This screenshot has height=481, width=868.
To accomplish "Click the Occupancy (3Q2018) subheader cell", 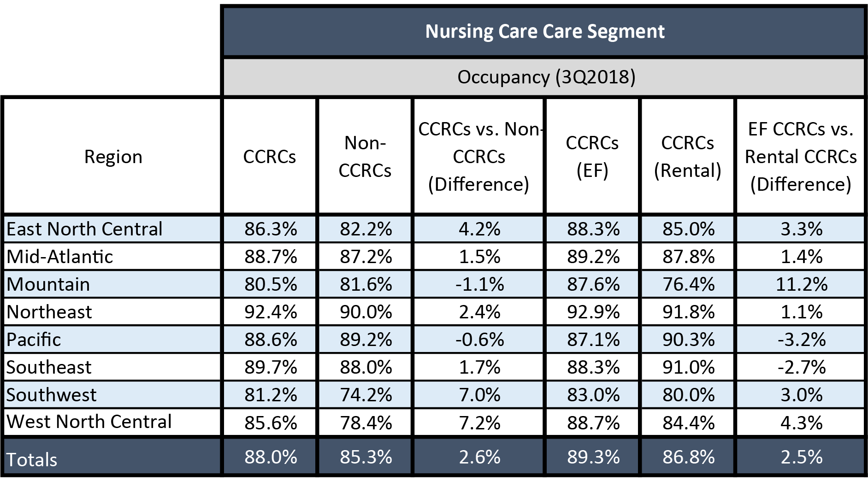I will coord(544,77).
